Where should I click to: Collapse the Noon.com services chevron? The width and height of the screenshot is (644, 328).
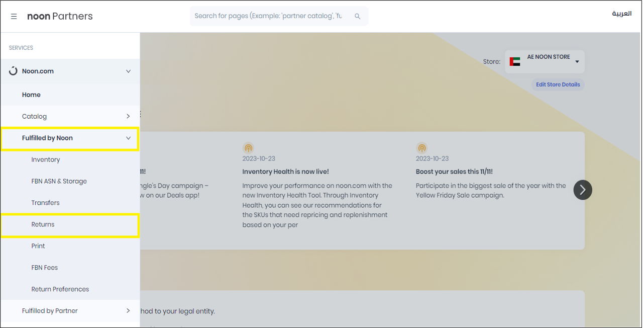click(128, 71)
